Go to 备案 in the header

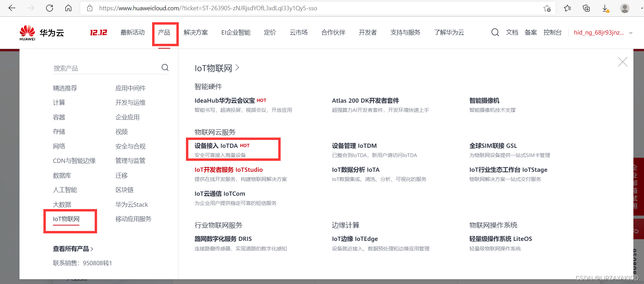click(x=531, y=33)
